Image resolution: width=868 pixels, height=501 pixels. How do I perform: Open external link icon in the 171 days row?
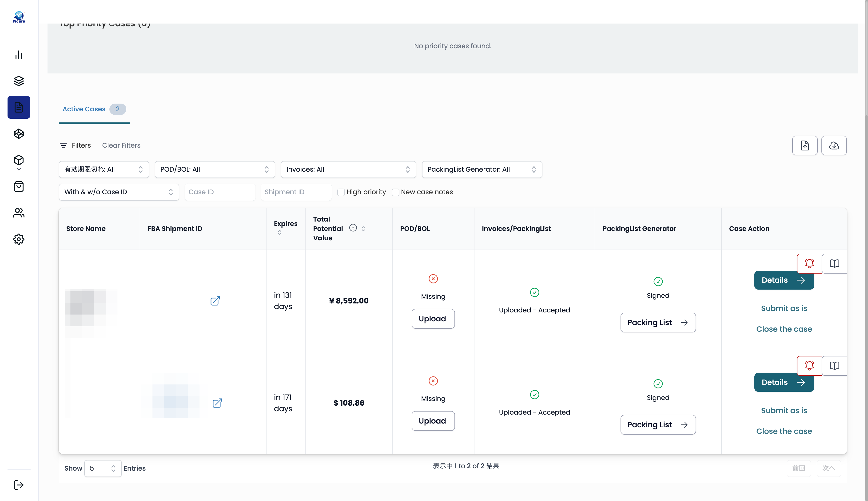217,403
